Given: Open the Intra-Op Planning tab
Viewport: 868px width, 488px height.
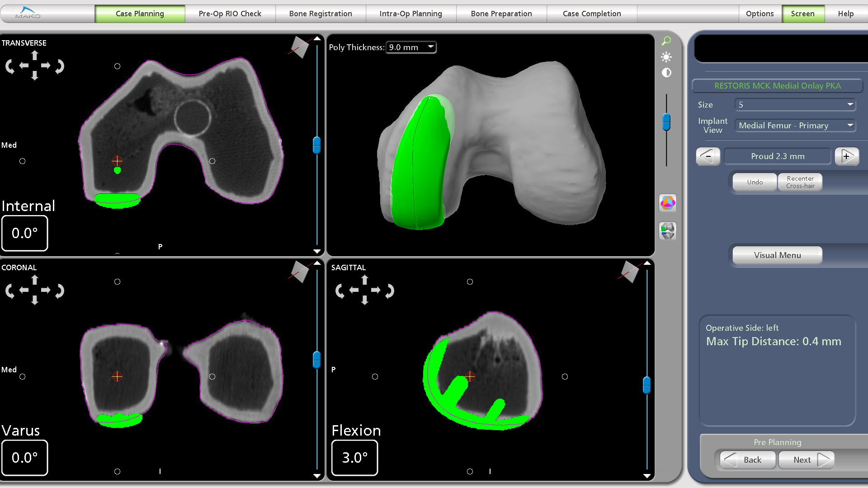Looking at the screenshot, I should [410, 14].
